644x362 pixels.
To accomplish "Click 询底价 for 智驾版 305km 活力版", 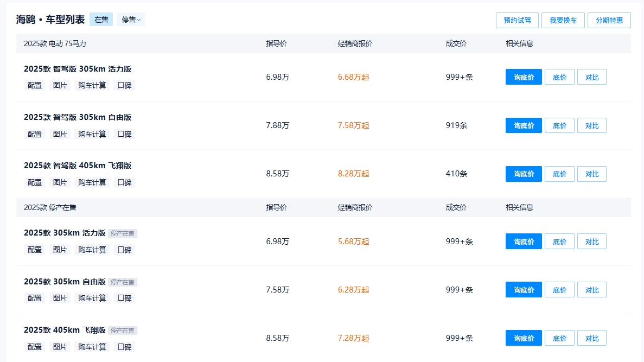I will (x=524, y=77).
